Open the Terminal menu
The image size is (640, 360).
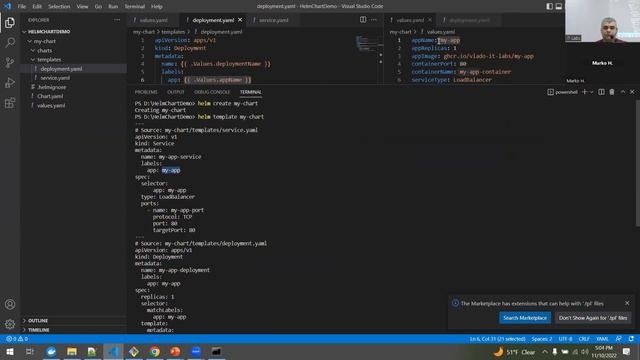[x=135, y=7]
